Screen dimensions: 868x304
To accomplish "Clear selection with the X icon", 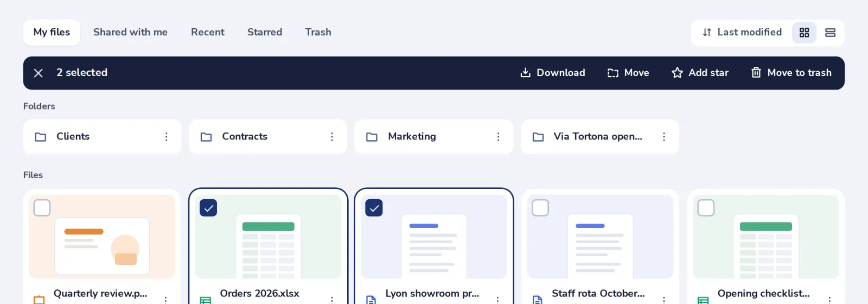I will [38, 73].
